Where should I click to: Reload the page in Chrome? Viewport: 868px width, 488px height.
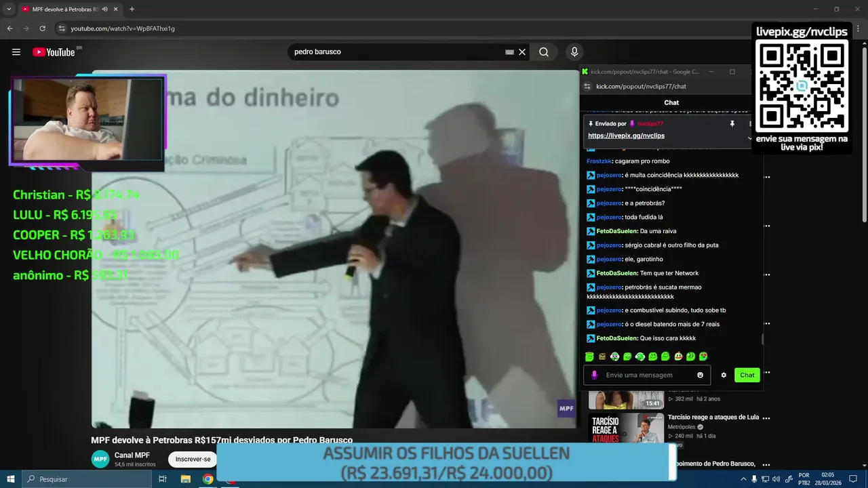click(x=42, y=28)
